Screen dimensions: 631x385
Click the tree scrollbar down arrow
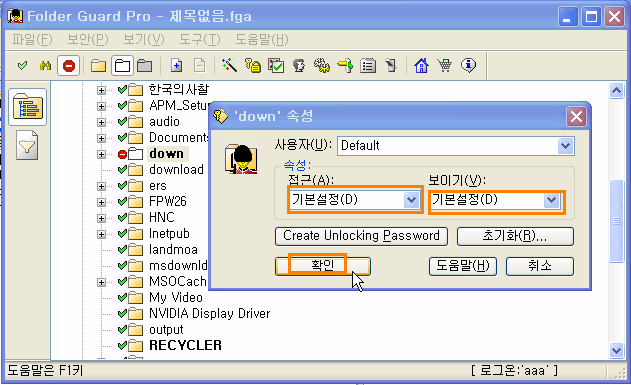616,350
